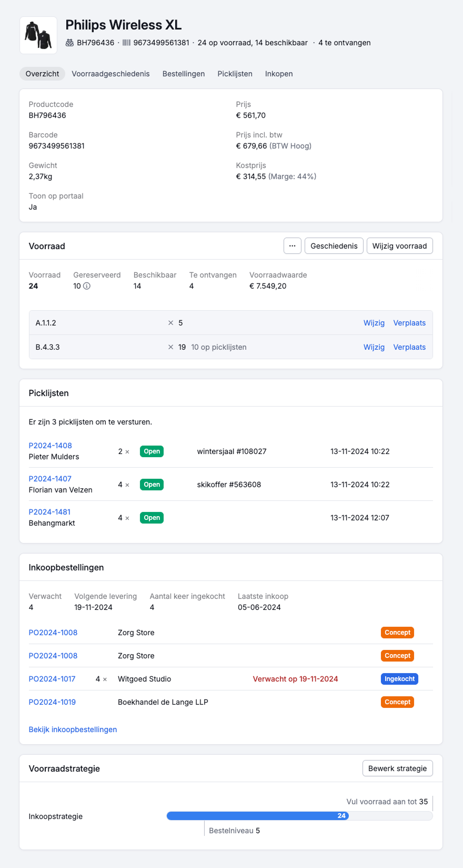
Task: Click the Ingekocht badge for Witgoed Studio
Action: [x=399, y=679]
